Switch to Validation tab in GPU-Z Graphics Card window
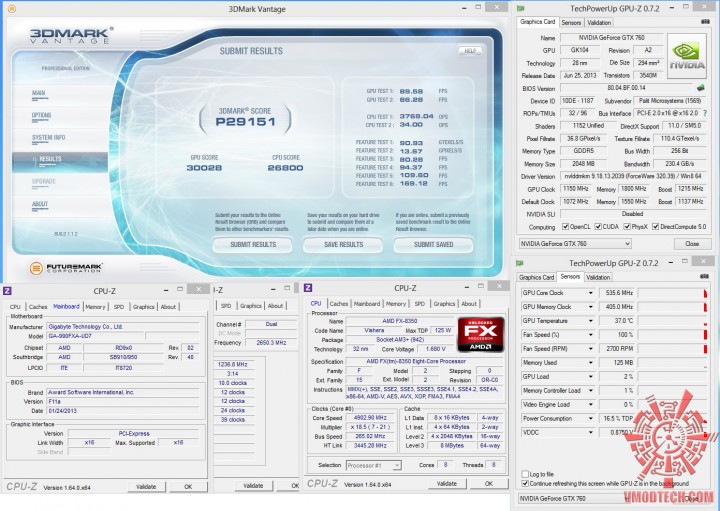The image size is (720, 511). click(599, 22)
